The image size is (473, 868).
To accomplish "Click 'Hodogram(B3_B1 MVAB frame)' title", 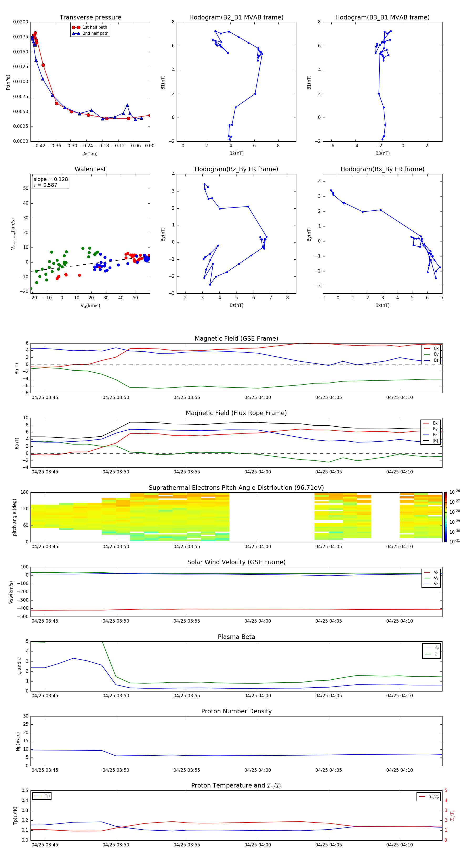I will point(382,17).
